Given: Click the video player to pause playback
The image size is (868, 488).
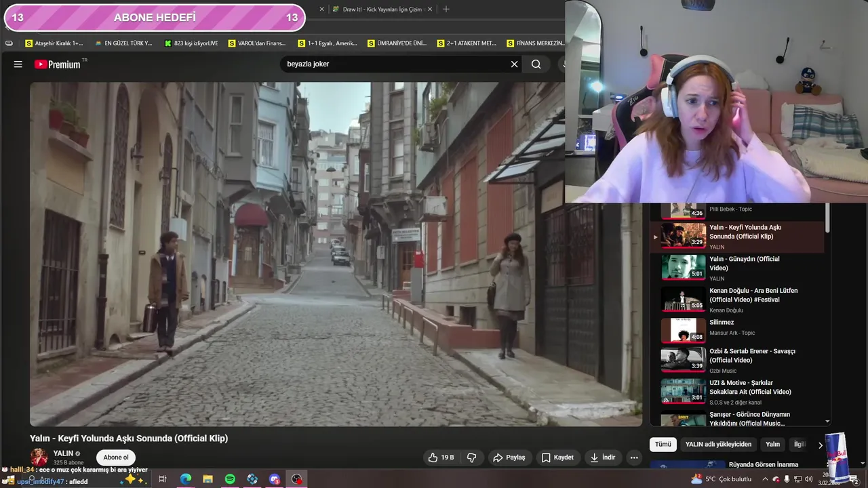Looking at the screenshot, I should click(336, 254).
